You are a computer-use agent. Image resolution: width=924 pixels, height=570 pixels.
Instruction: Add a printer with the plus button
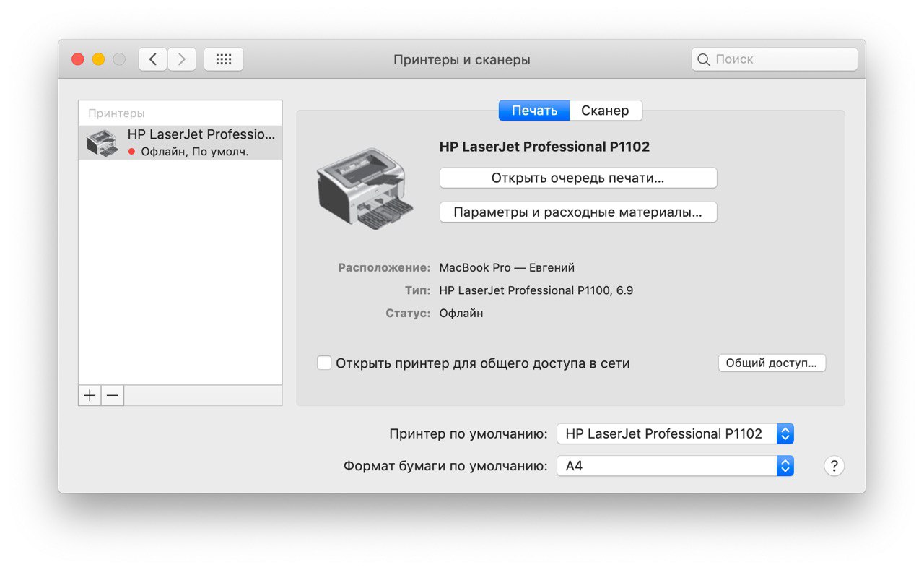tap(90, 395)
